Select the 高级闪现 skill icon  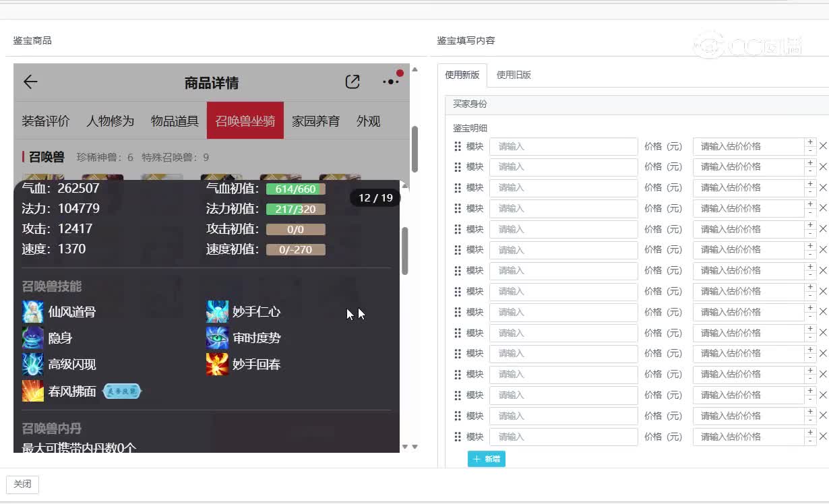33,365
